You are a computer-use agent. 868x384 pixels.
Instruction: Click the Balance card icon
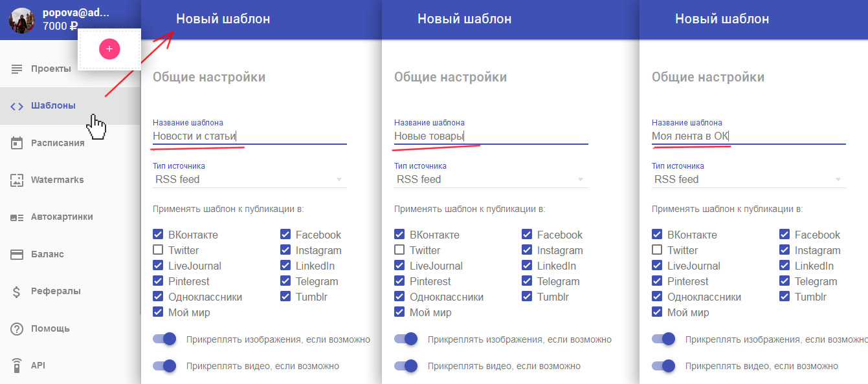click(17, 254)
